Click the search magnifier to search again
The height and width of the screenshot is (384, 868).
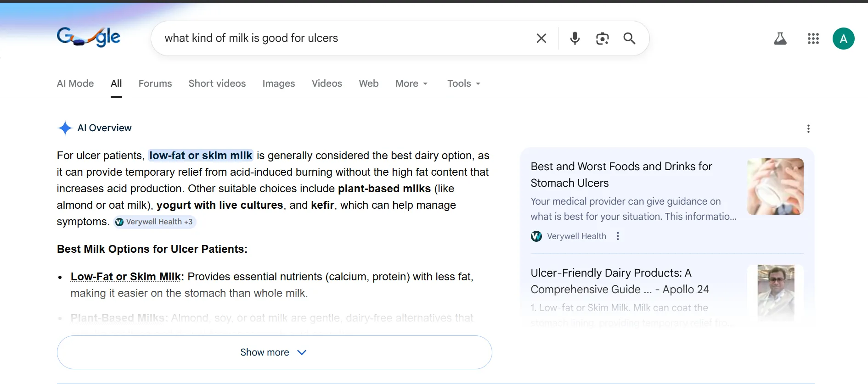[x=629, y=38]
